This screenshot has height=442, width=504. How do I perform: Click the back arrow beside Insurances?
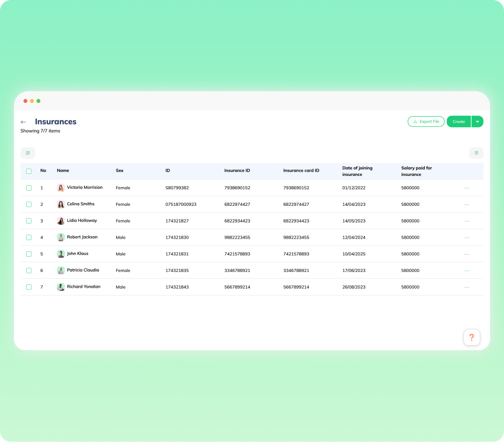pos(23,122)
